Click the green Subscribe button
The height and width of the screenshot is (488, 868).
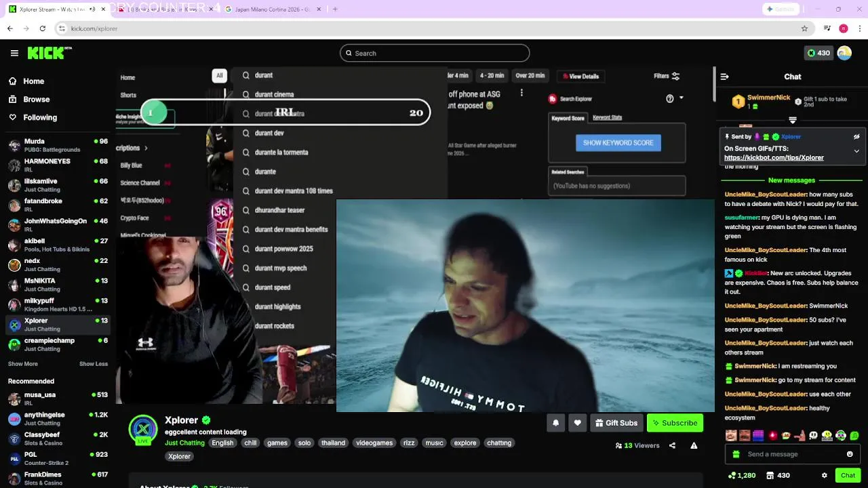(x=675, y=423)
